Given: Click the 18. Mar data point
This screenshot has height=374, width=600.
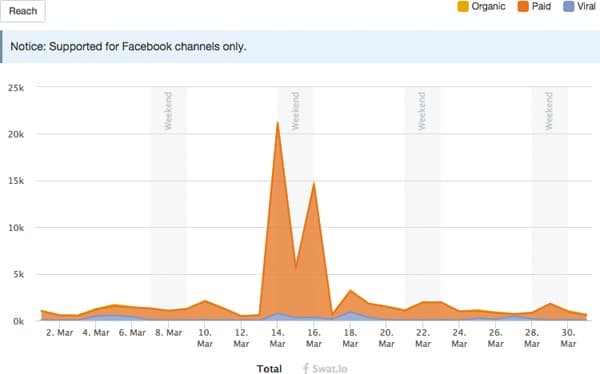Looking at the screenshot, I should click(x=350, y=291).
